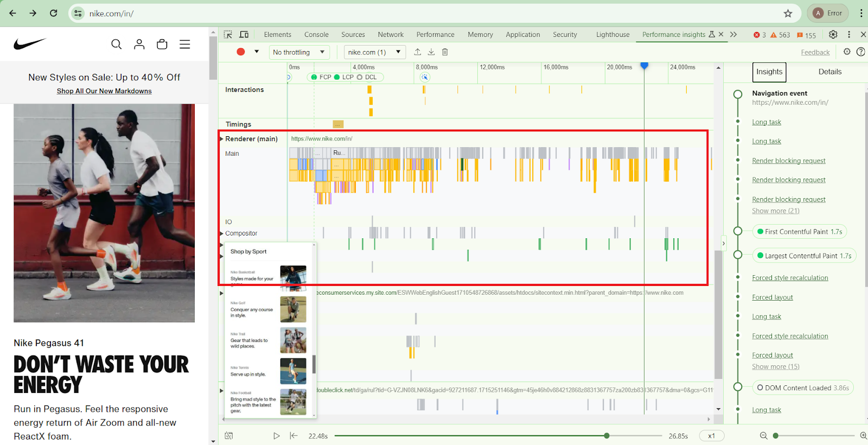
Task: Click the red errors count 3
Action: [x=759, y=35]
